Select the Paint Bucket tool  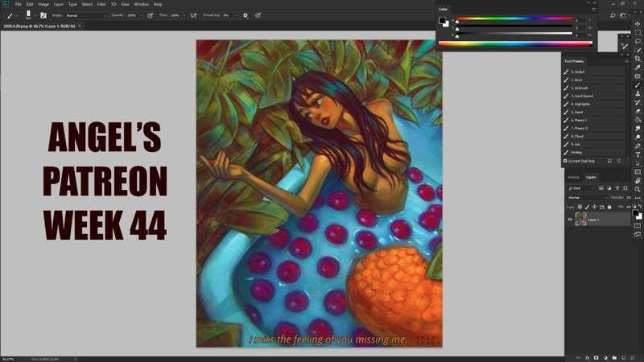[638, 120]
